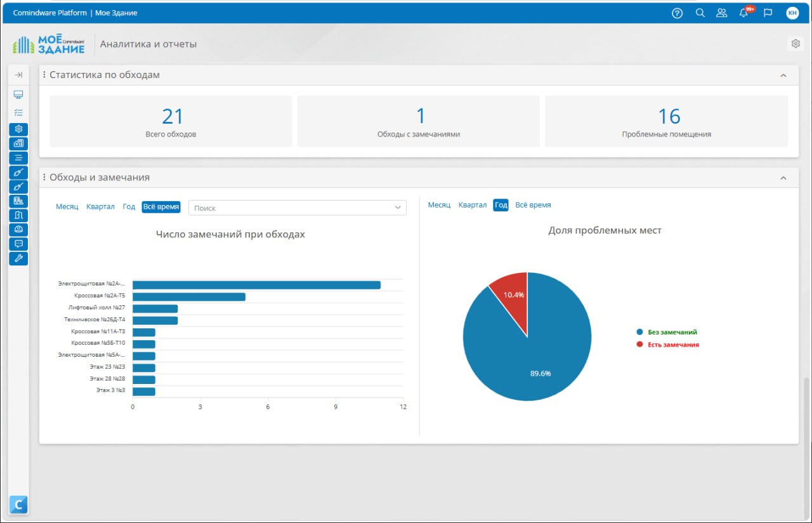This screenshot has height=523, width=812.
Task: Select Квартал filter for pie chart
Action: 473,205
